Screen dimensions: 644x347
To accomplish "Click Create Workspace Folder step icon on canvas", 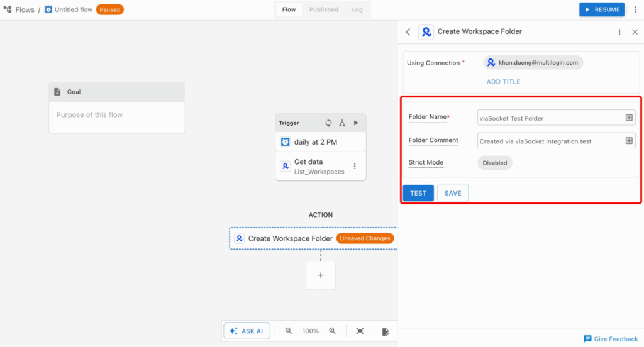I will click(239, 238).
